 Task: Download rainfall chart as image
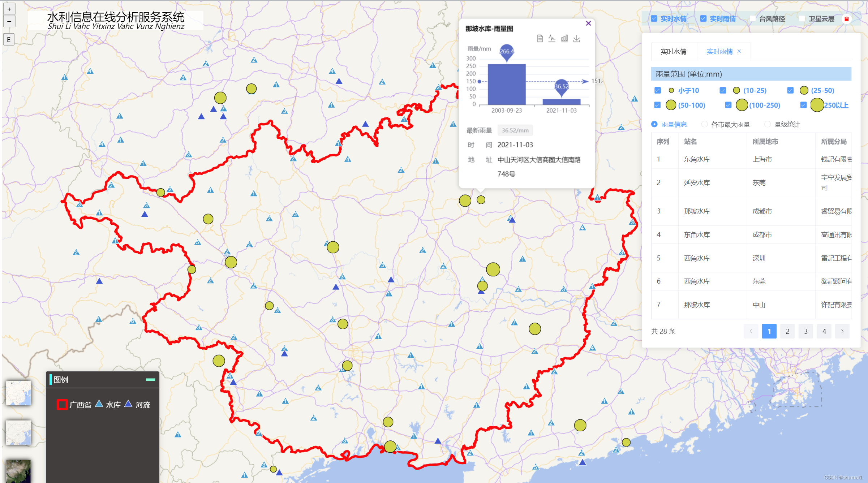[577, 39]
